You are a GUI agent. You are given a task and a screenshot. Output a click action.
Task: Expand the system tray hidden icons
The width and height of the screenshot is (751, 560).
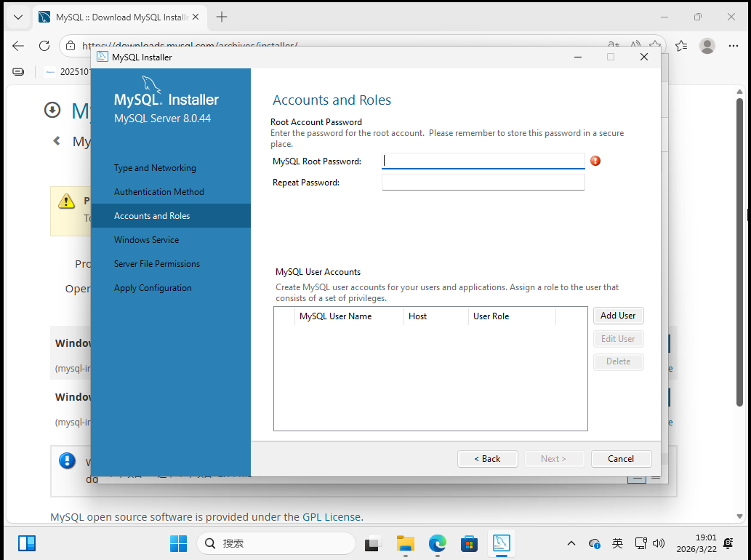click(x=571, y=544)
